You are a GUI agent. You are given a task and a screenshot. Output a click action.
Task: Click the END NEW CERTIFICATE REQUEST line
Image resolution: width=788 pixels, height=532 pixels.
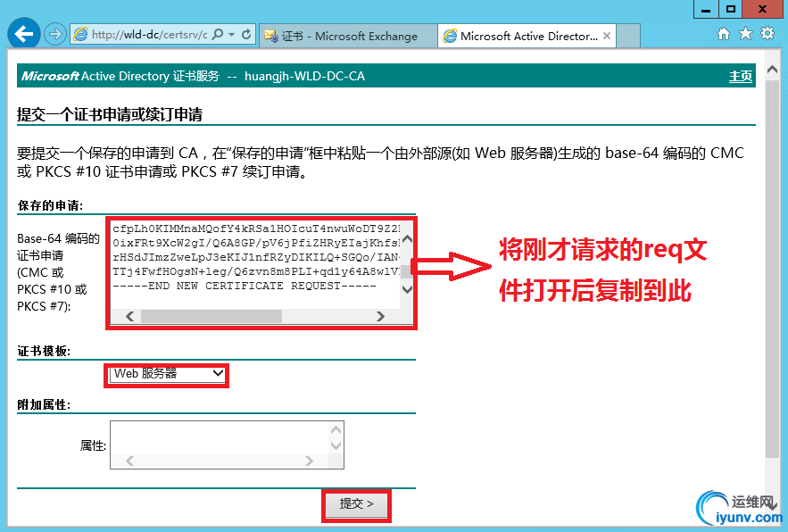point(245,287)
